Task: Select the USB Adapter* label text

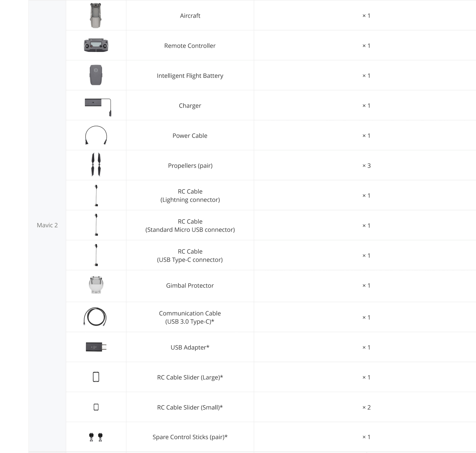Action: coord(190,347)
